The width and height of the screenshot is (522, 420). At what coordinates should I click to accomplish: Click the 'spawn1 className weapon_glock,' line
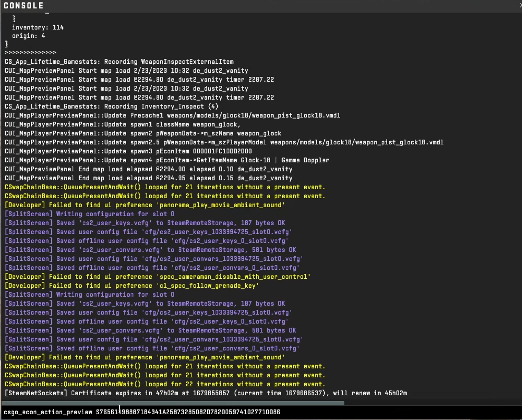[122, 124]
